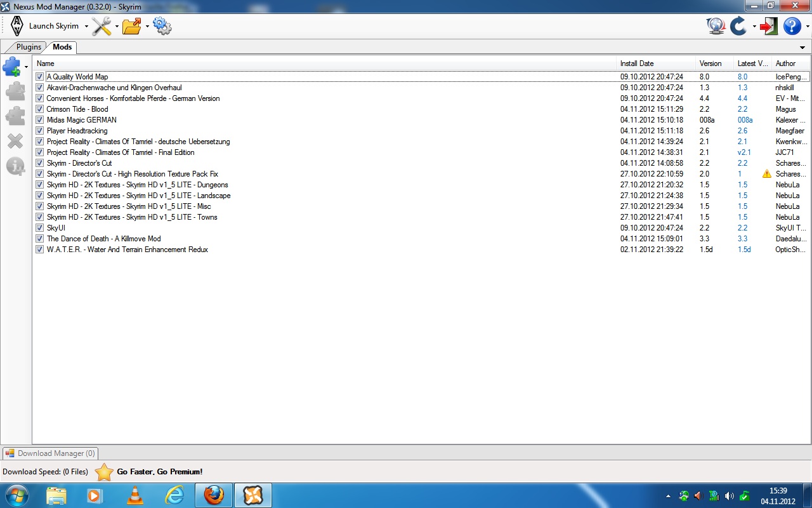This screenshot has width=812, height=508.
Task: Open the settings gears icon
Action: (162, 26)
